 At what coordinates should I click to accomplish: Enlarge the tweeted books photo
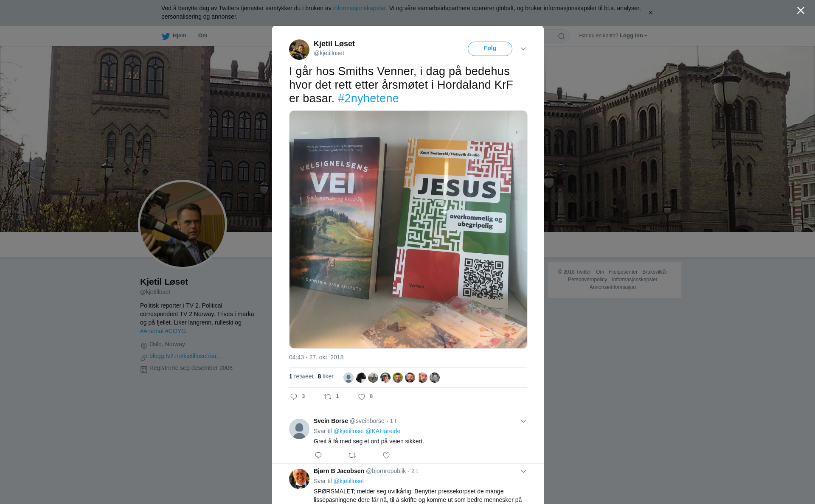408,230
